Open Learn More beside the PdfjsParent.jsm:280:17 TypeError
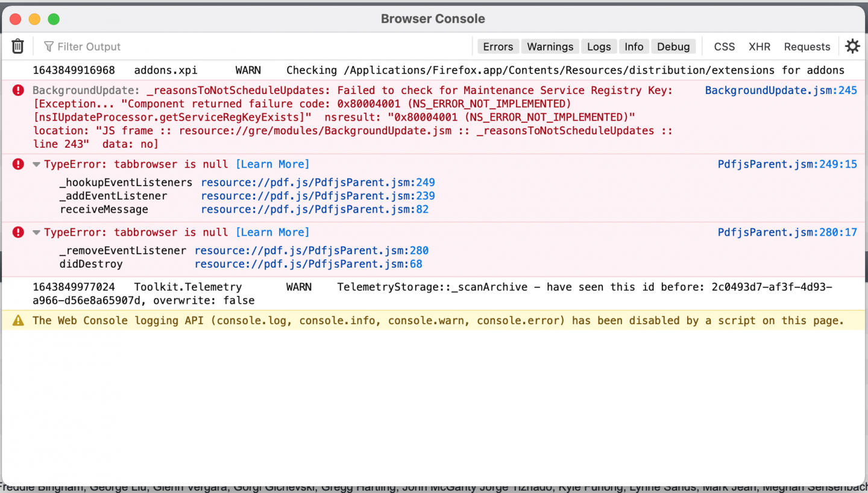The height and width of the screenshot is (493, 868). click(272, 232)
